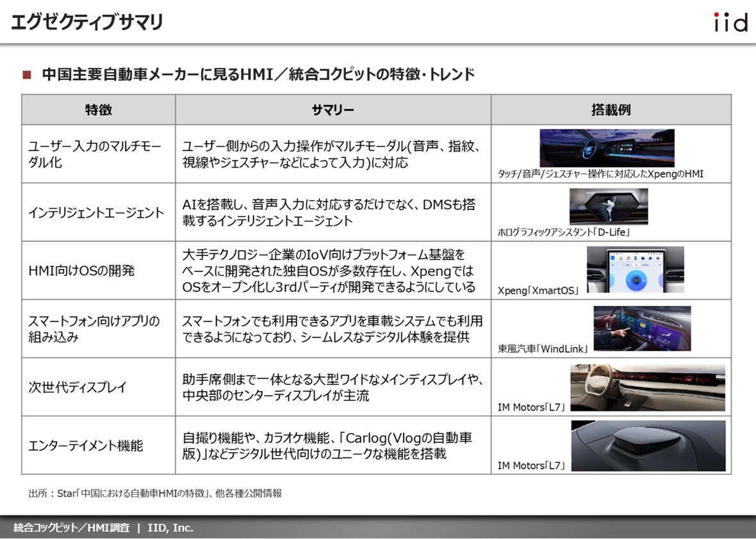The height and width of the screenshot is (539, 756).
Task: Click the D-Life holographic assistant thumbnail
Action: (x=609, y=206)
